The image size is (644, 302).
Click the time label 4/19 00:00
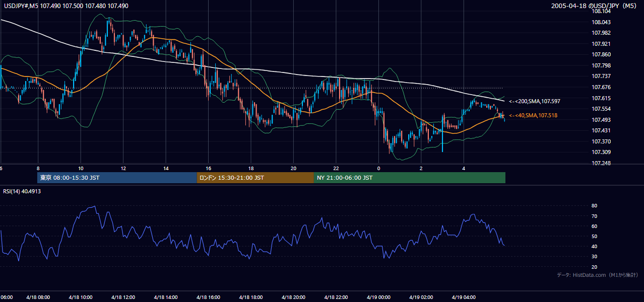pyautogui.click(x=378, y=297)
